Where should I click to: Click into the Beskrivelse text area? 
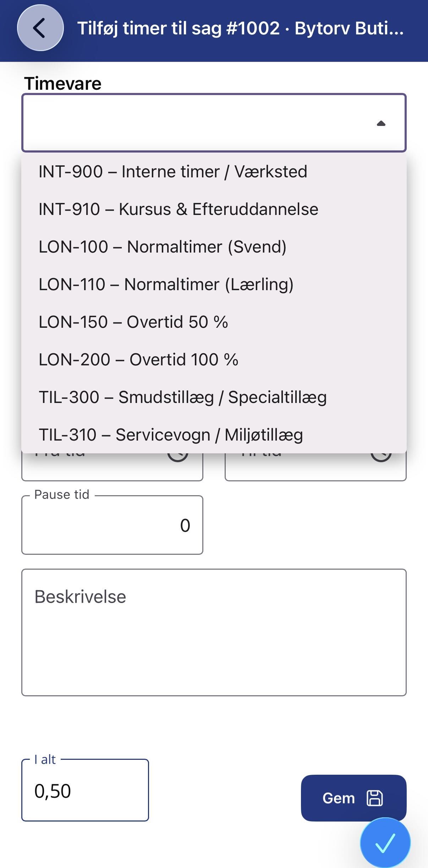click(214, 632)
